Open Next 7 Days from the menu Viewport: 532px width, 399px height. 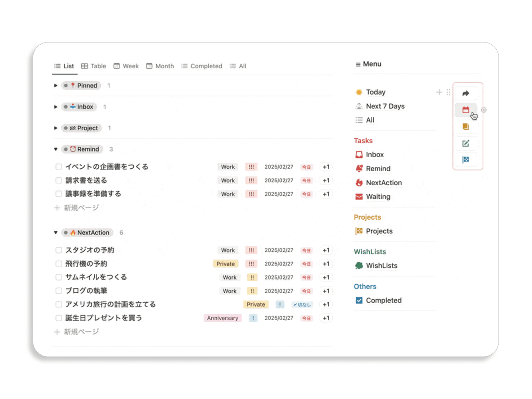[385, 106]
